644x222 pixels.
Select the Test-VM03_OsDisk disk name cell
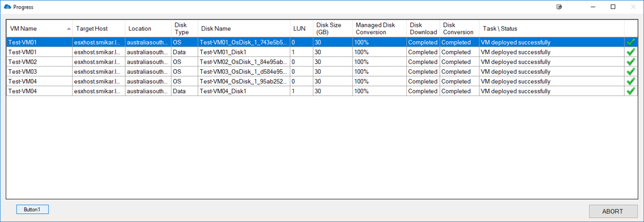pyautogui.click(x=244, y=72)
